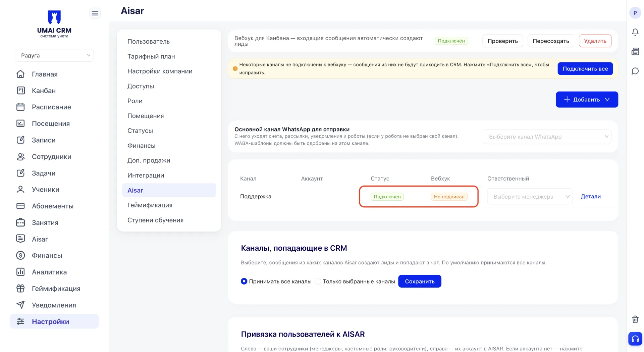Screen dimensions: 644x352
Task: Select 'Принимать все каналы' radio option
Action: tap(244, 281)
